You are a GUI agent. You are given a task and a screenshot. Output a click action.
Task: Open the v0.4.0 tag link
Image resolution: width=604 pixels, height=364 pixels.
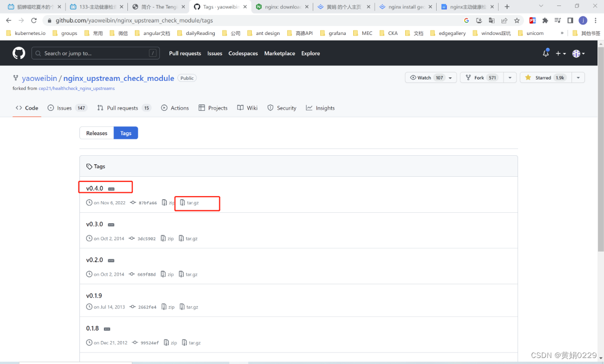click(94, 188)
